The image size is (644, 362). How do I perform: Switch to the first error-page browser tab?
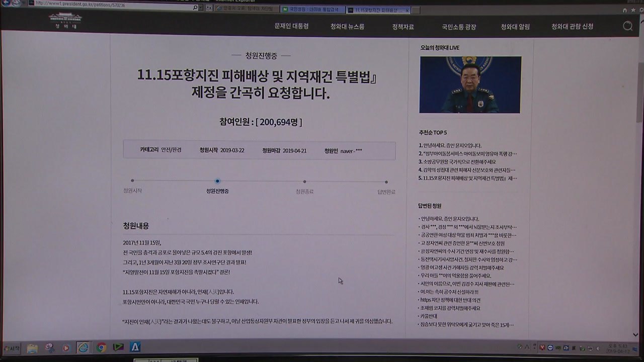[247, 9]
